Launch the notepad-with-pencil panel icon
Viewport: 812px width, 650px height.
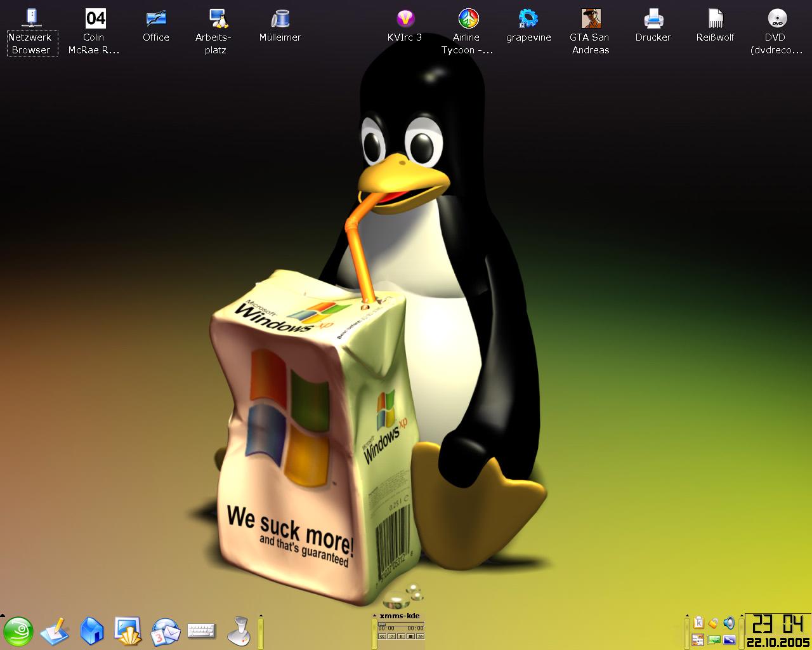tap(55, 632)
